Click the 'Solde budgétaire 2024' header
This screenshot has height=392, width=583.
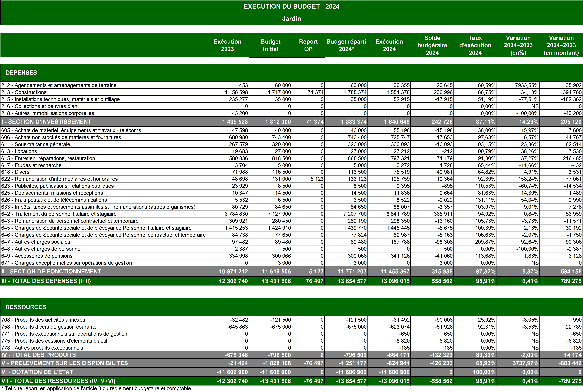(432, 45)
